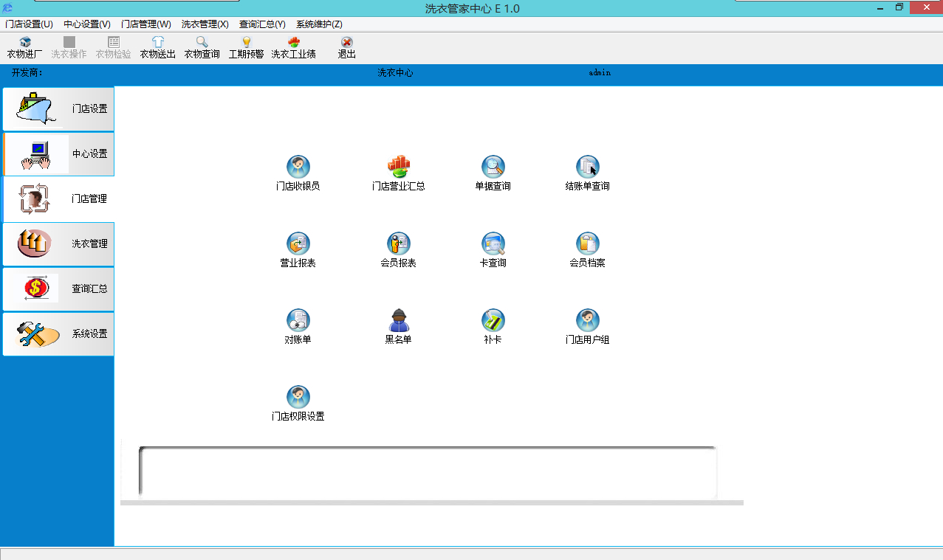Screen dimensions: 943x560
Task: Click the 衣物送出 toolbar button
Action: point(158,48)
